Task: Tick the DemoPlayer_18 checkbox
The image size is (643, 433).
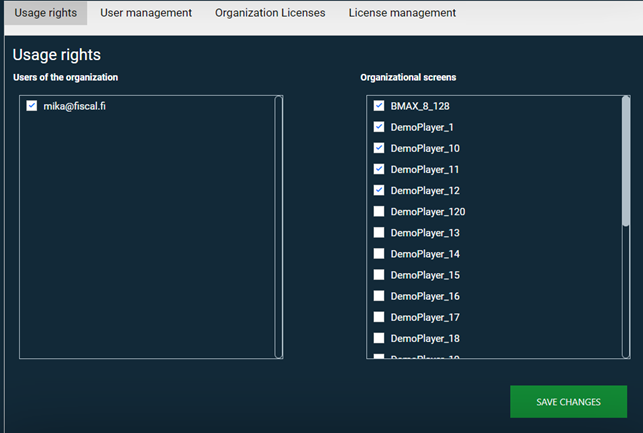Action: (x=379, y=338)
